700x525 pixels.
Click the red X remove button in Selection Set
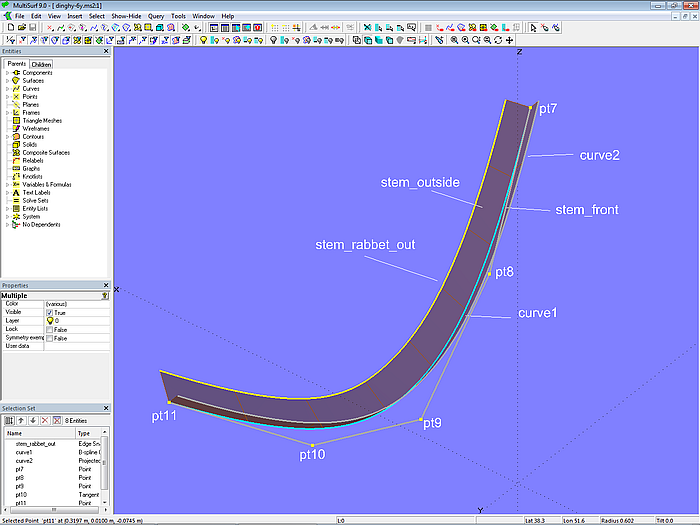44,419
